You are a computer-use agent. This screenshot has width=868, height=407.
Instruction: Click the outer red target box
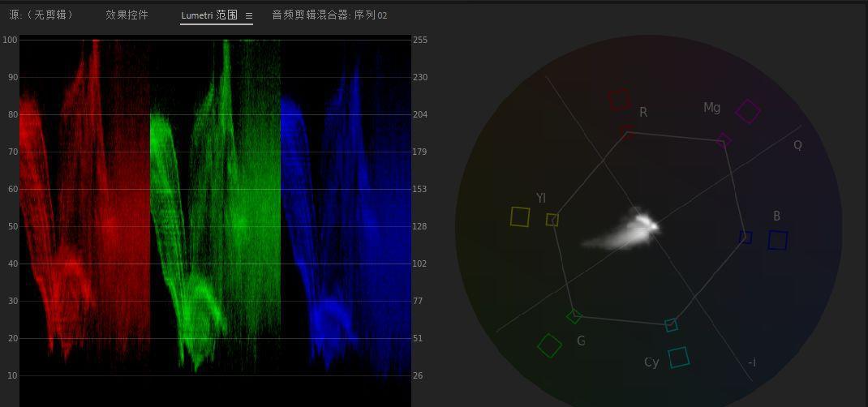[x=620, y=100]
